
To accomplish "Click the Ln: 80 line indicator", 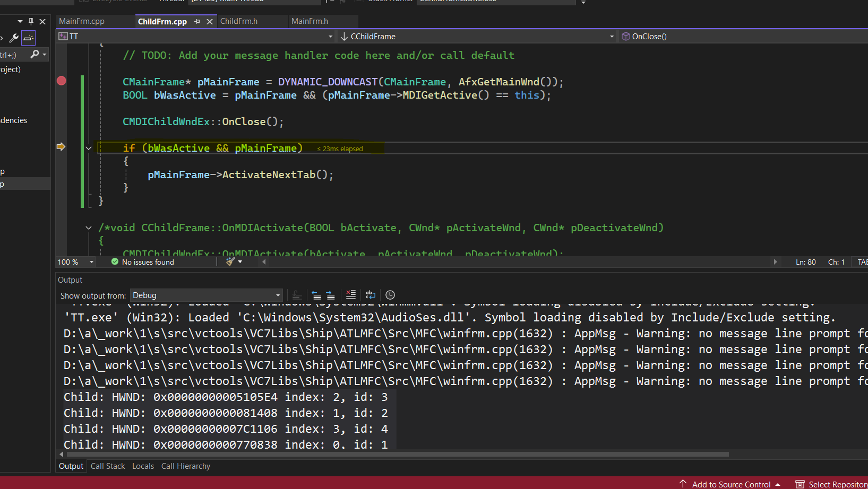I will (x=805, y=262).
